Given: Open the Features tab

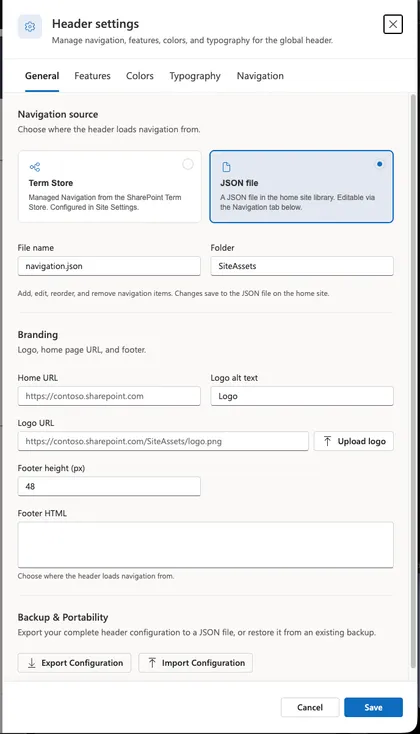Looking at the screenshot, I should coord(92,76).
